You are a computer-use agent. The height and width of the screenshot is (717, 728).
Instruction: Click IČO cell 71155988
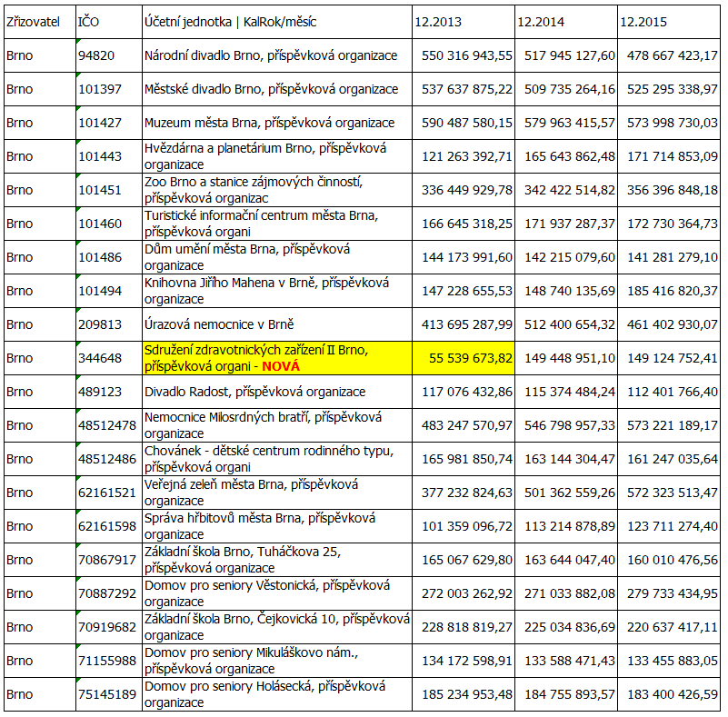click(x=109, y=661)
